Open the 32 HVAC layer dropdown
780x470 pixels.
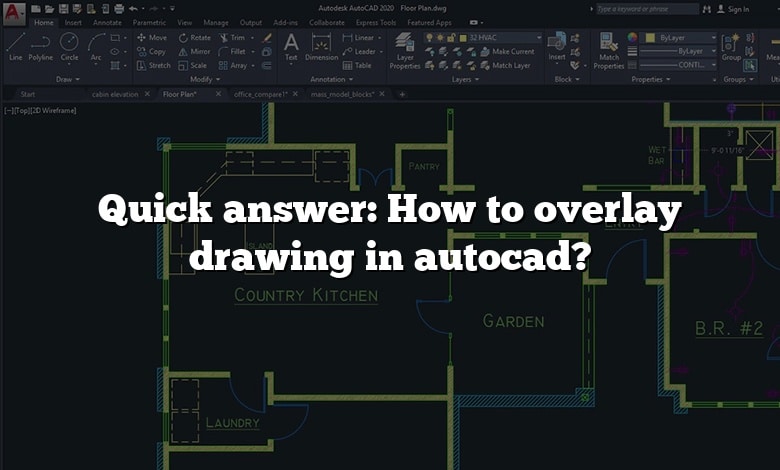coord(539,38)
